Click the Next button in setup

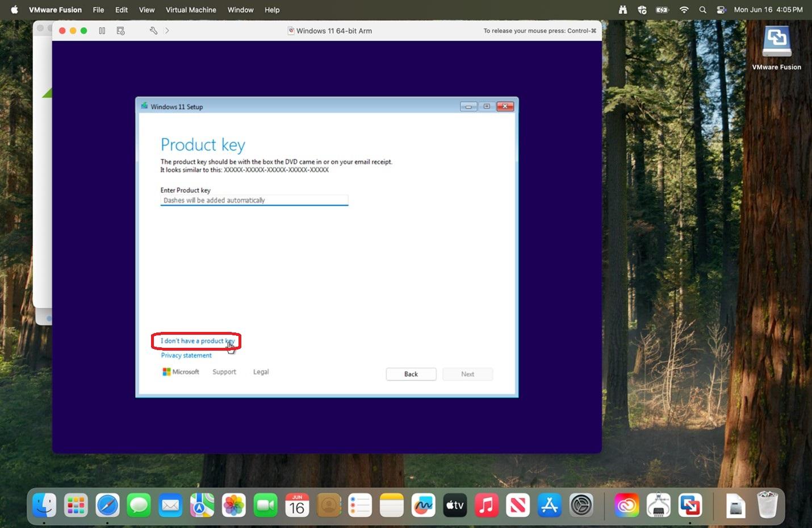[x=467, y=374]
